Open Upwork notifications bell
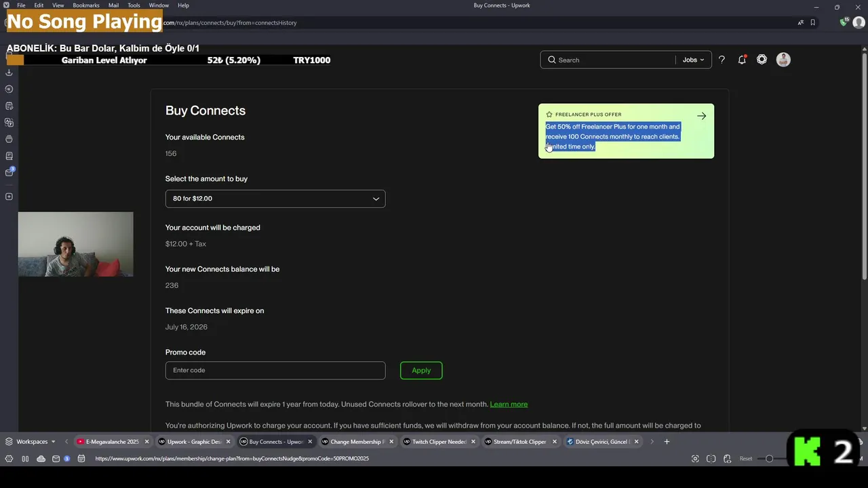This screenshot has height=488, width=868. point(742,60)
